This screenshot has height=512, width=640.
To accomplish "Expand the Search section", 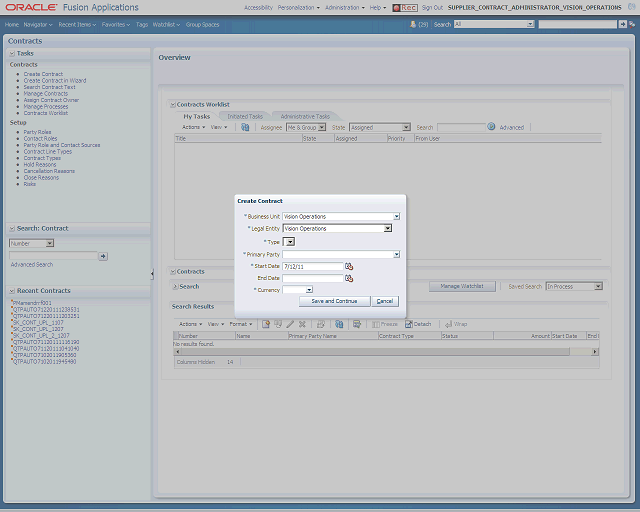I will click(x=175, y=287).
